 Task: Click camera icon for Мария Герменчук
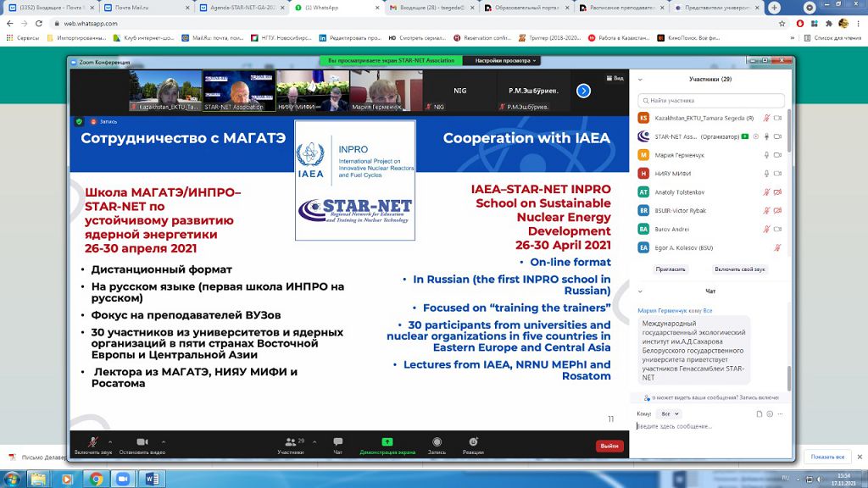[778, 155]
